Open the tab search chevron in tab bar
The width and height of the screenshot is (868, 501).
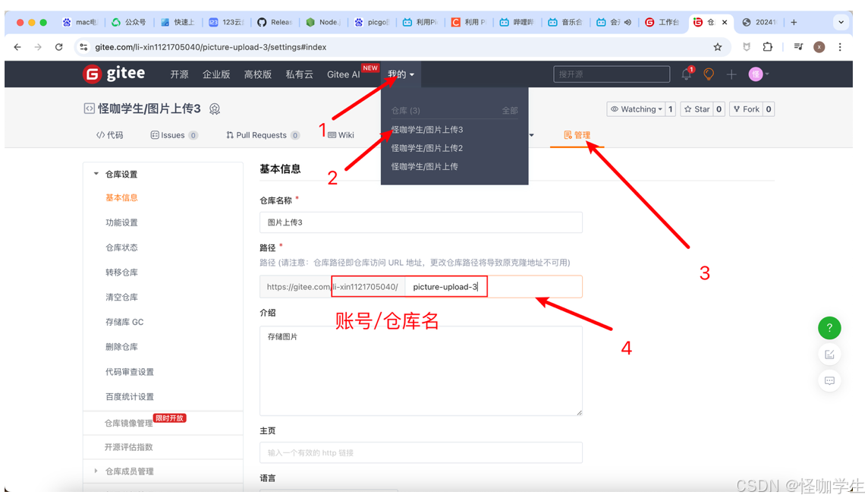841,22
